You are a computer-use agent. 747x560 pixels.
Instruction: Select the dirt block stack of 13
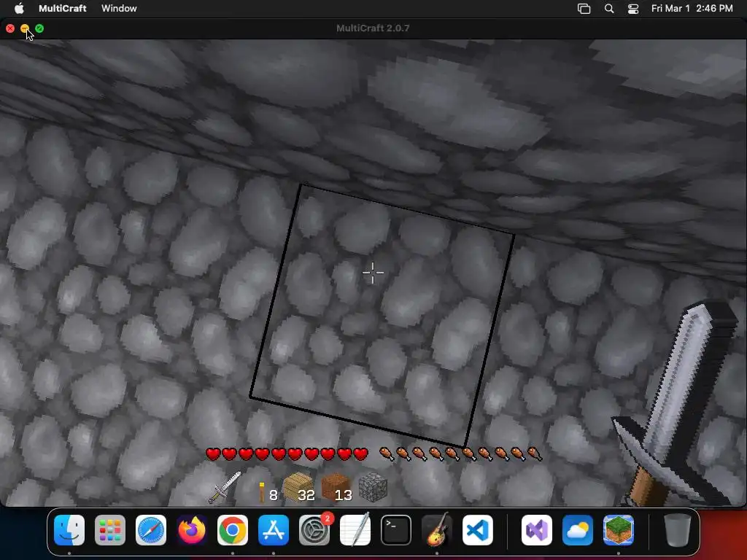point(336,487)
